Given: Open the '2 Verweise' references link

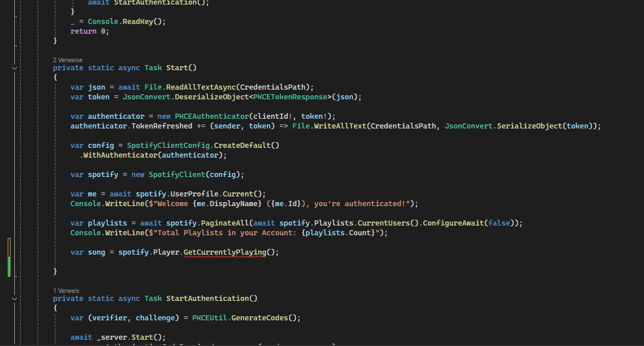Looking at the screenshot, I should [x=68, y=60].
